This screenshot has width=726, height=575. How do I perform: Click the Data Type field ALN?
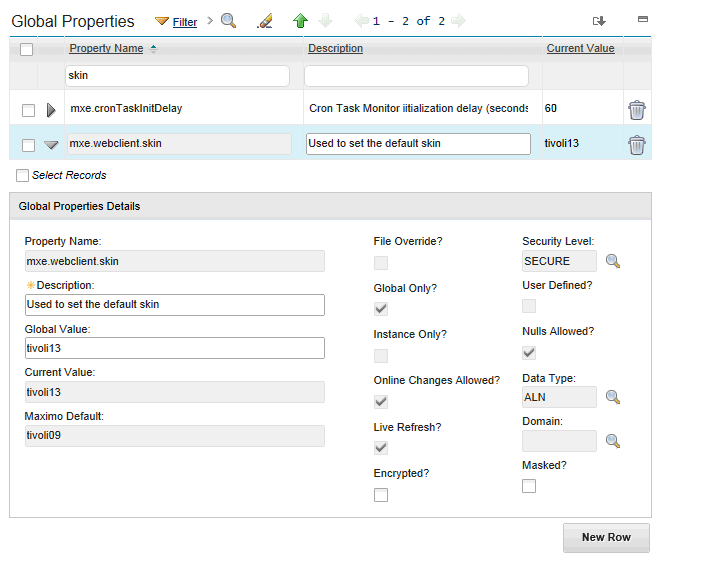tap(559, 397)
